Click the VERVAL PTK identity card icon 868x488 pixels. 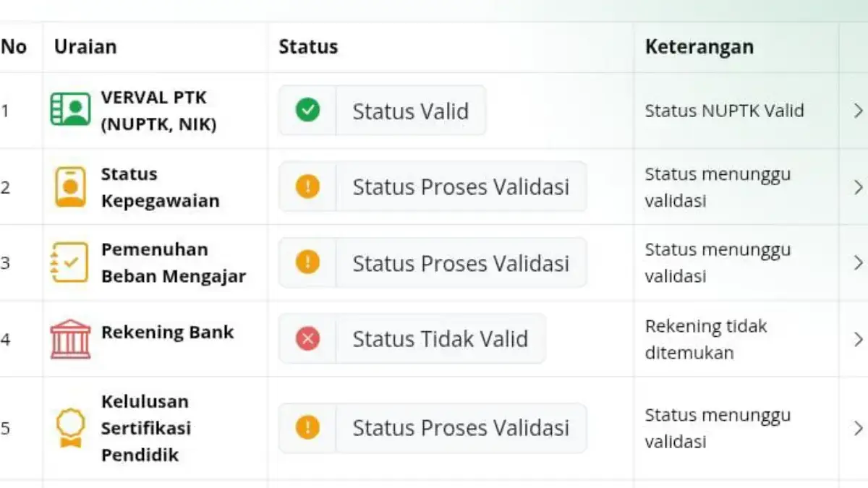[x=69, y=110]
